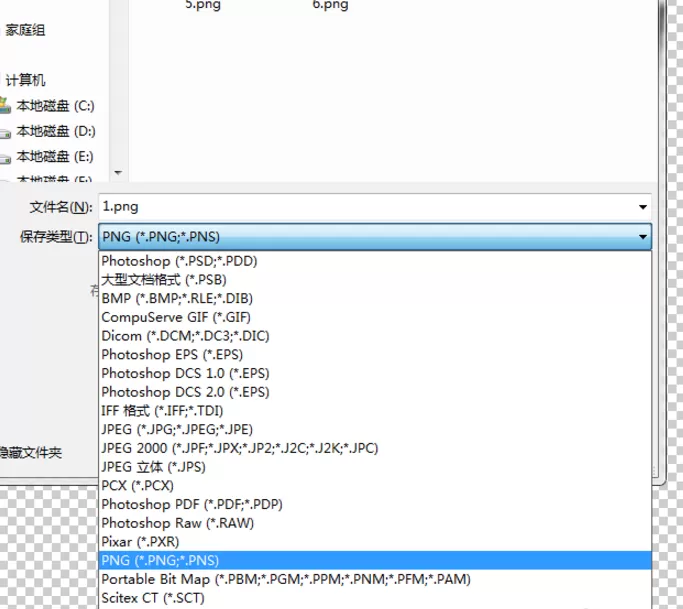Select highlighted PNG (*.PNG;*.PNS) list entry
The height and width of the screenshot is (609, 683).
pos(375,560)
